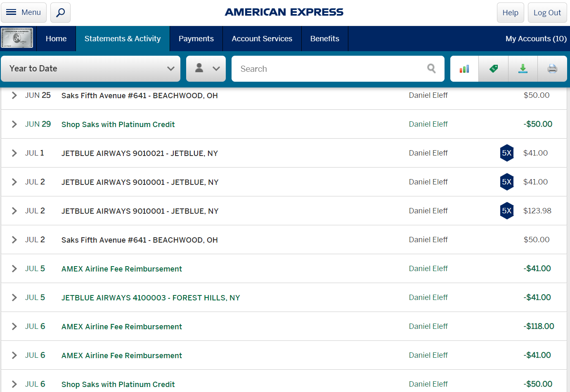
Task: Expand the JUL 2 JetBlue $123.98 row
Action: [14, 211]
